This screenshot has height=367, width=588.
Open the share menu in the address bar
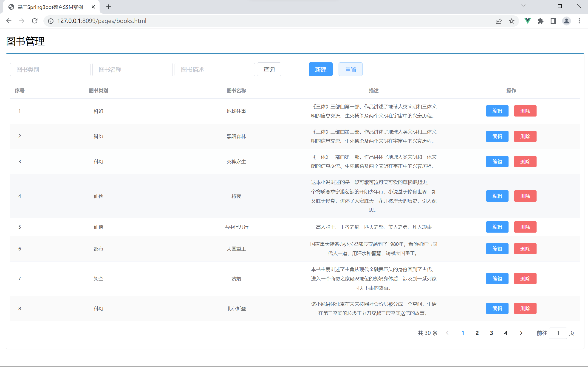pos(499,21)
